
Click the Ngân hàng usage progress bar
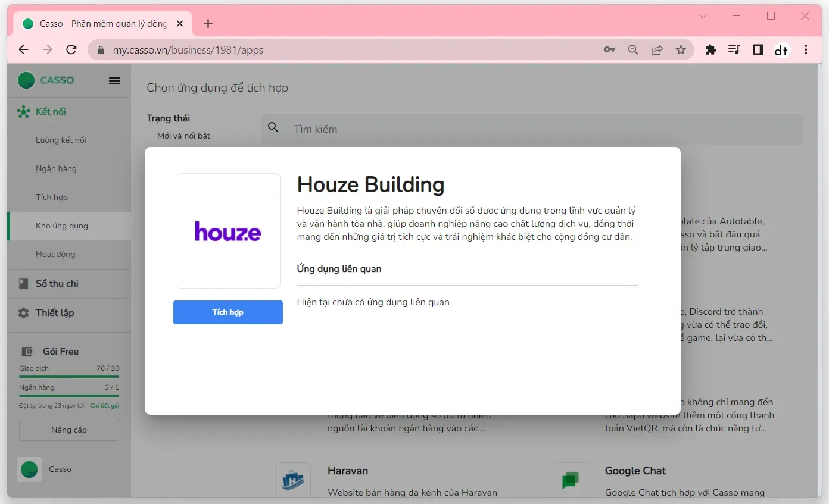coord(69,395)
